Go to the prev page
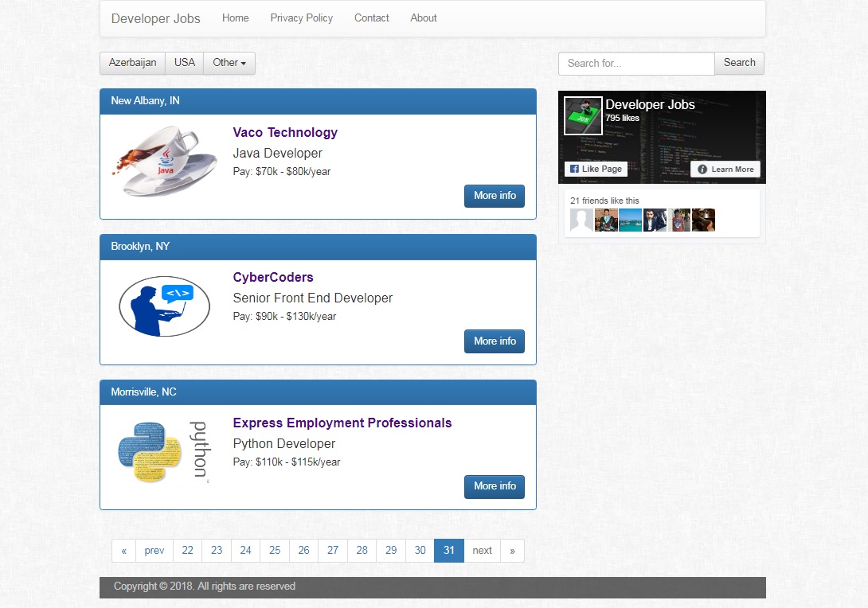Screen dimensions: 868x608 tap(154, 551)
